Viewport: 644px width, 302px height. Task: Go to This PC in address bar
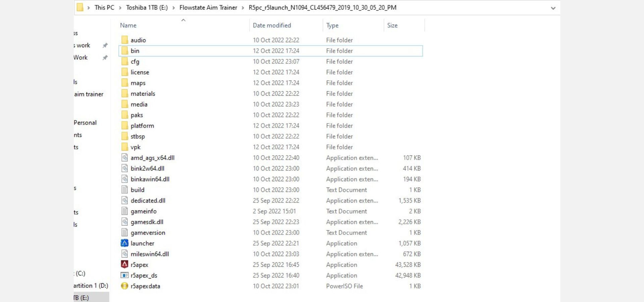(104, 7)
